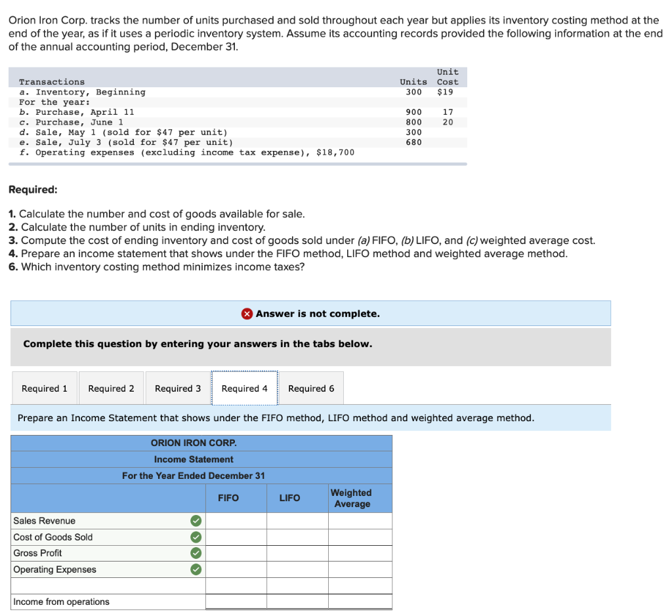Select the Operating Expenses LIFO cell
This screenshot has height=616, width=672.
(297, 569)
